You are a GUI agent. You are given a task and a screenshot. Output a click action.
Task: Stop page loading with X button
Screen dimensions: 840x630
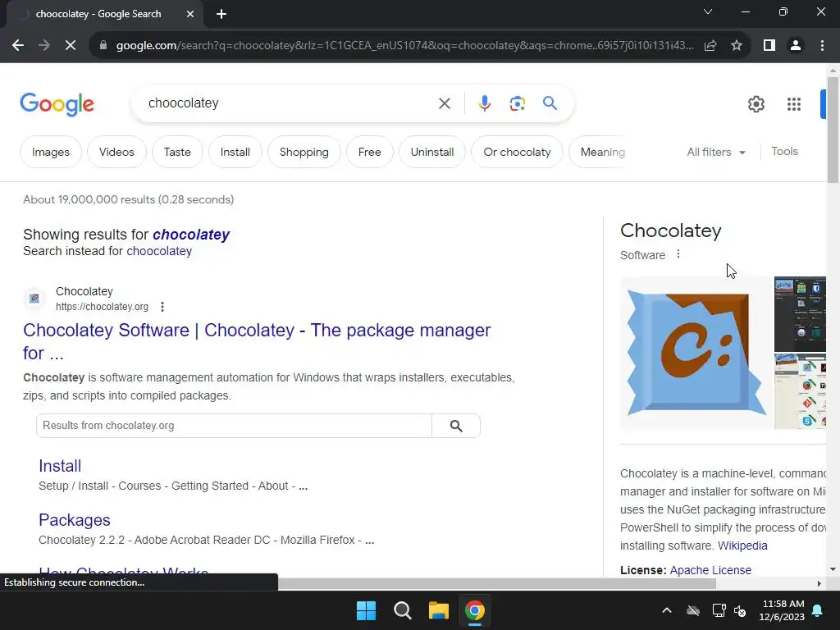(71, 46)
